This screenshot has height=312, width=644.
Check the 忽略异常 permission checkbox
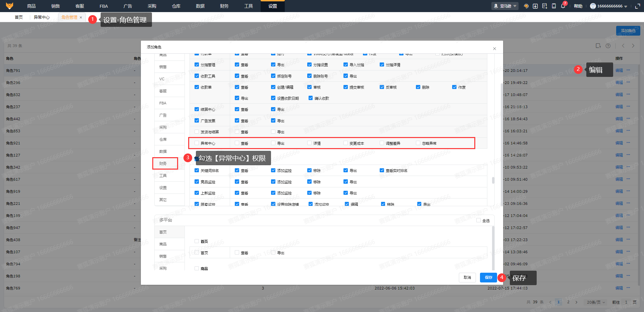[418, 143]
